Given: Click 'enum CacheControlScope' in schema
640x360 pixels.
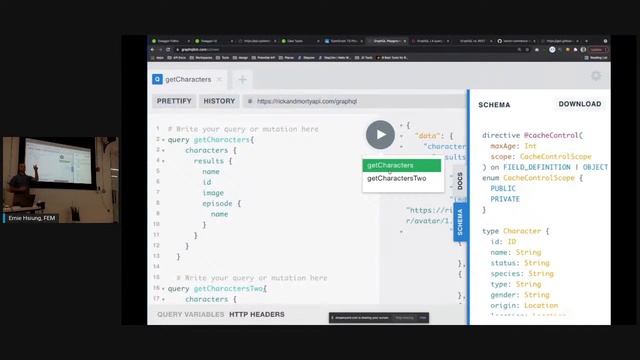Looking at the screenshot, I should pyautogui.click(x=528, y=178).
